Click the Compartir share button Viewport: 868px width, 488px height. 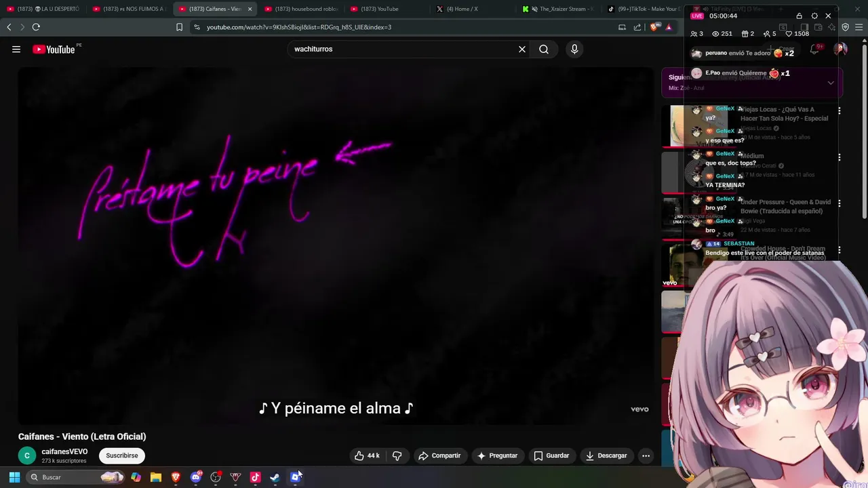click(439, 455)
